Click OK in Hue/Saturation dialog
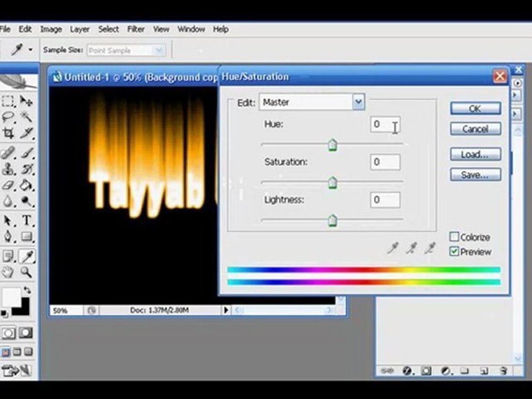This screenshot has width=532, height=399. click(x=475, y=109)
